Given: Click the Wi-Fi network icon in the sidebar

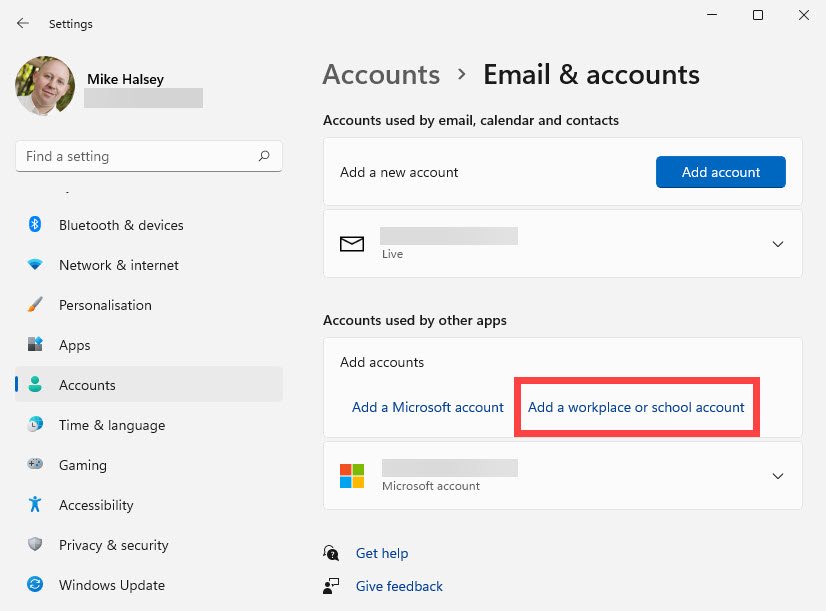Looking at the screenshot, I should click(x=35, y=264).
